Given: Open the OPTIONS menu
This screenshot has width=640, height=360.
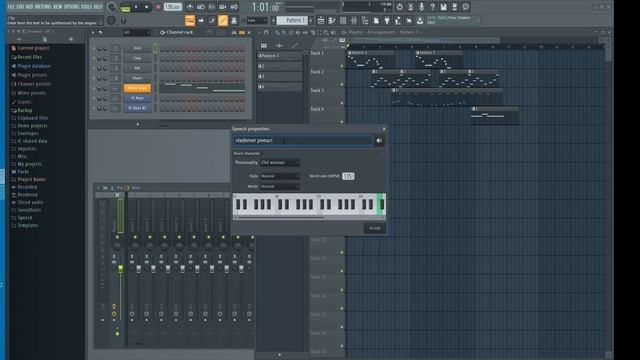Looking at the screenshot, I should click(71, 7).
